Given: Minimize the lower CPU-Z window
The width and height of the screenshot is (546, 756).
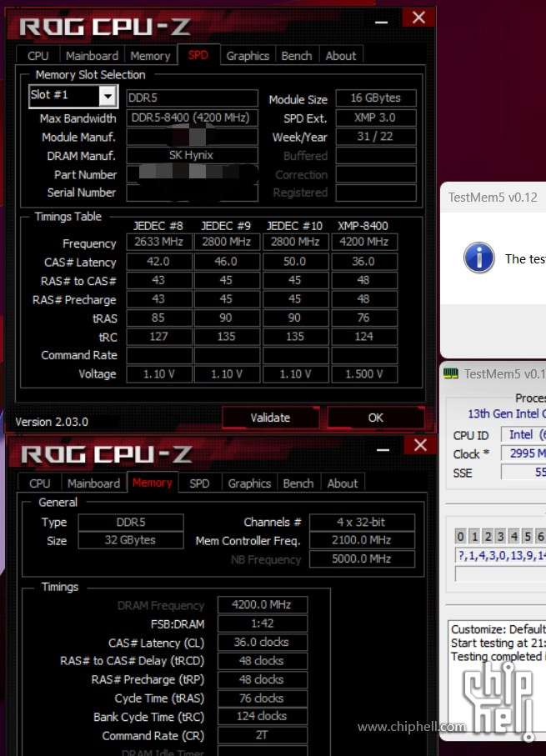Looking at the screenshot, I should (383, 448).
